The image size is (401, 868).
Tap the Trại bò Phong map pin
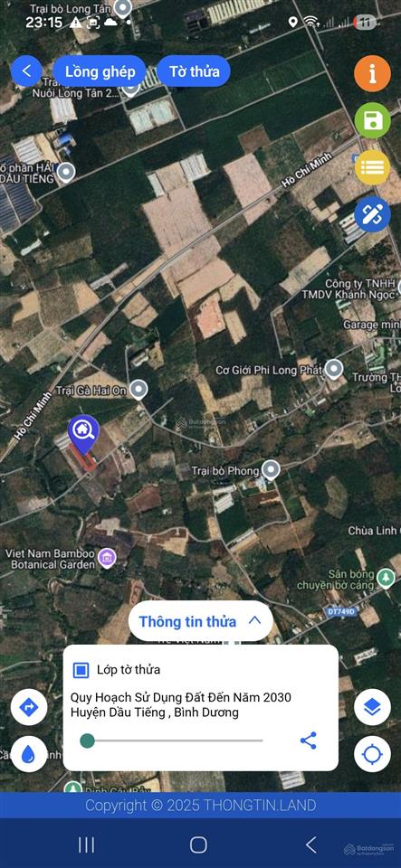[271, 470]
